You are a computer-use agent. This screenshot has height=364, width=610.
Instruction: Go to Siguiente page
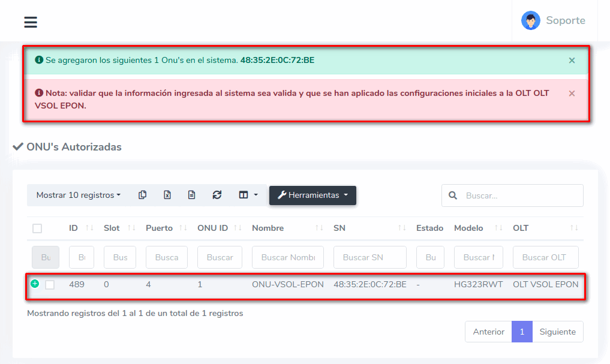click(x=557, y=332)
